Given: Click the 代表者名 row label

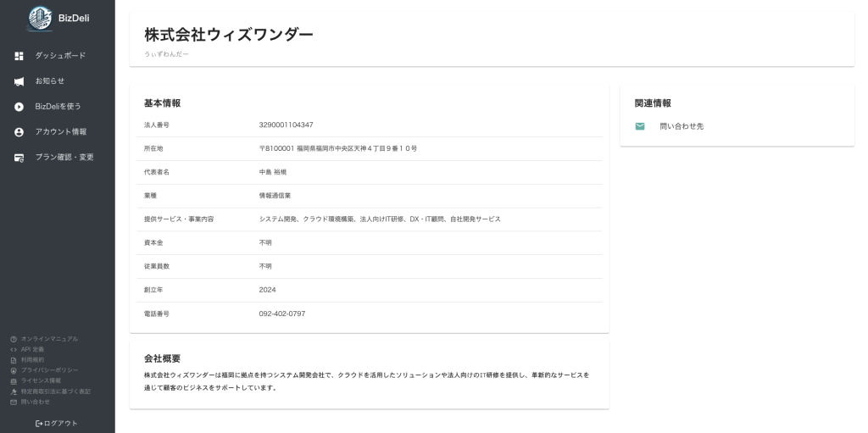Looking at the screenshot, I should click(x=157, y=172).
